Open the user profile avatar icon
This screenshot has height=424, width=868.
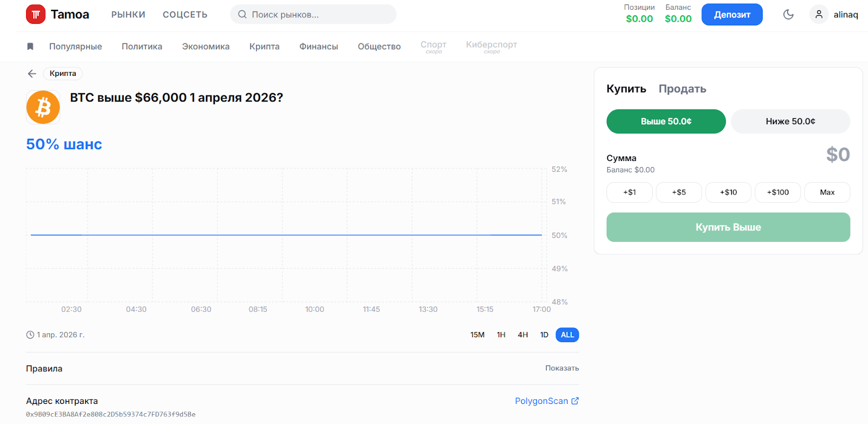[819, 15]
